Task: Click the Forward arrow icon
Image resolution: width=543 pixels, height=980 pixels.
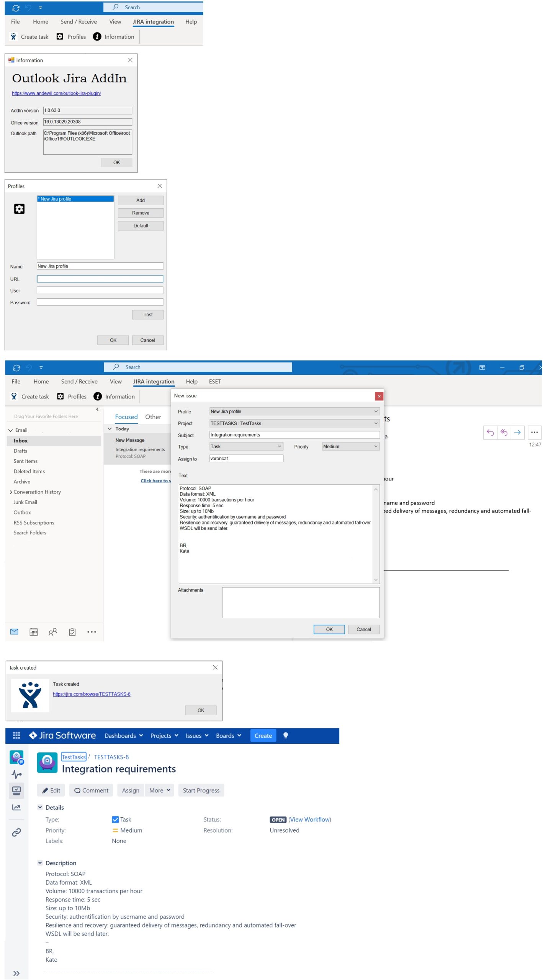Action: [517, 432]
